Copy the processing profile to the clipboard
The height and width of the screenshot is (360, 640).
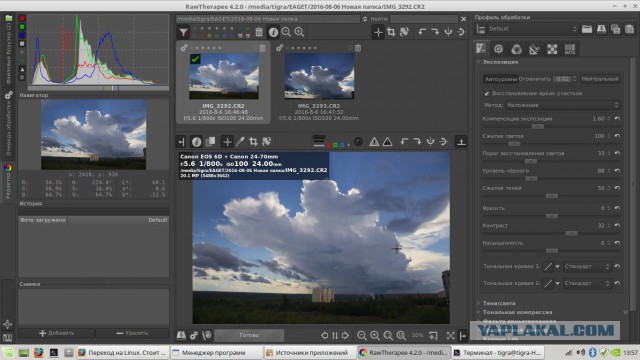pyautogui.click(x=616, y=29)
